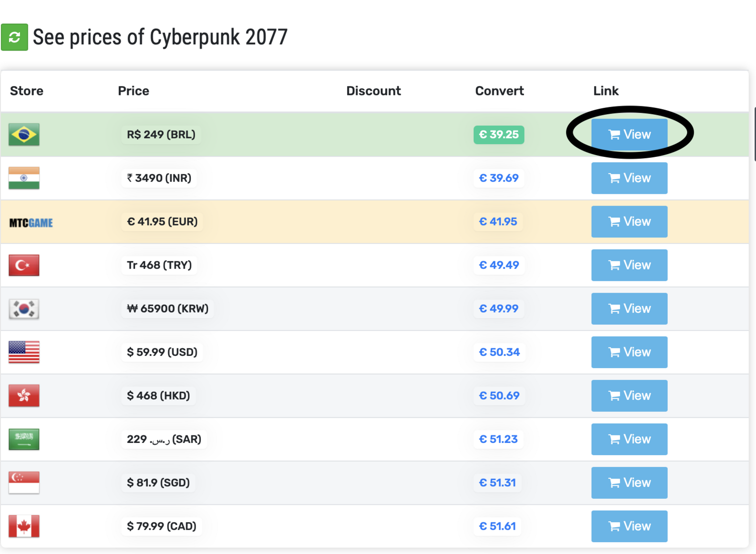This screenshot has width=756, height=554.
Task: Click the South Korea flag store icon
Action: (x=24, y=309)
